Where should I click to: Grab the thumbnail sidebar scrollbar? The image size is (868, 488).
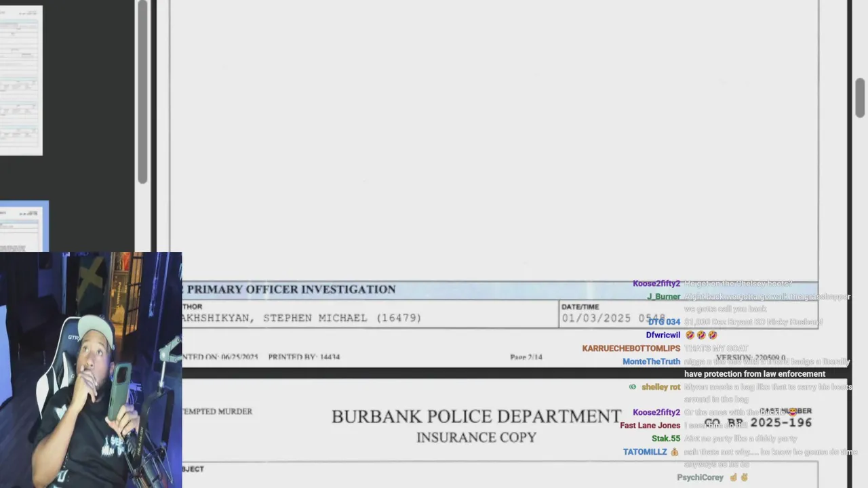coord(142,91)
